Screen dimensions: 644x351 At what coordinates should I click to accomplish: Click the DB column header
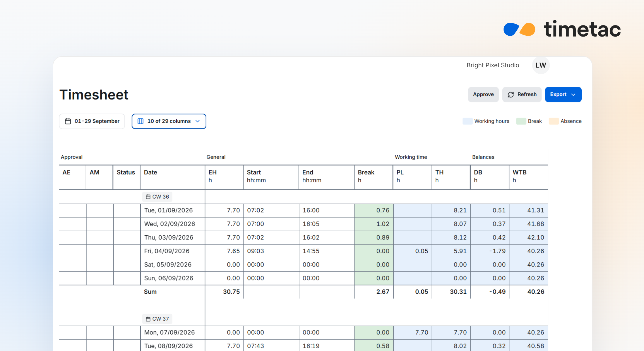point(490,177)
